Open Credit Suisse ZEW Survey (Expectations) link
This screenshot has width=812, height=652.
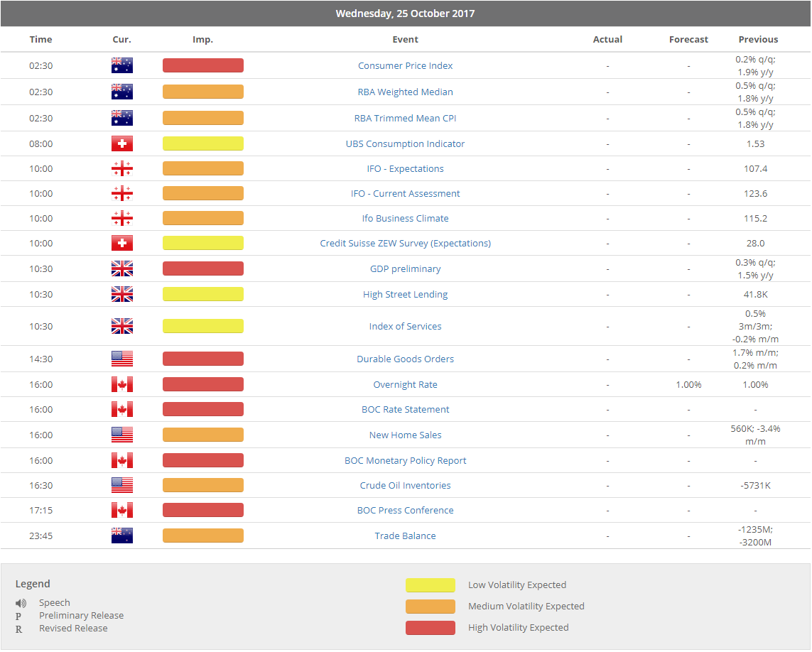pyautogui.click(x=405, y=243)
